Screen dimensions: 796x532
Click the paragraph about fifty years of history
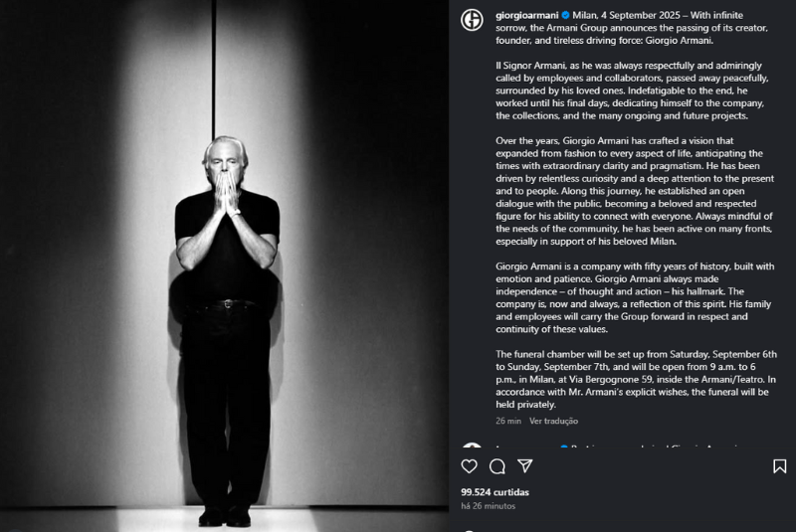pos(635,297)
